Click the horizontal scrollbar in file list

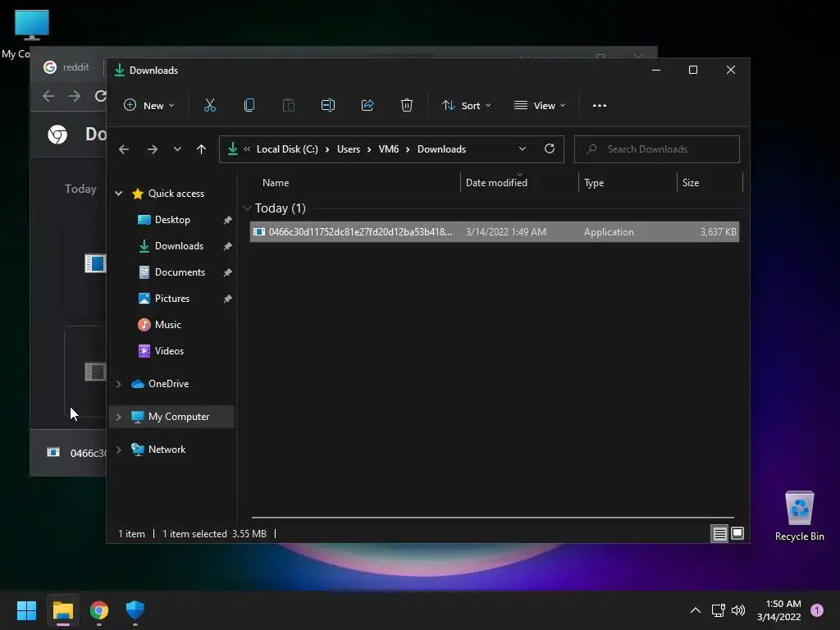click(492, 518)
